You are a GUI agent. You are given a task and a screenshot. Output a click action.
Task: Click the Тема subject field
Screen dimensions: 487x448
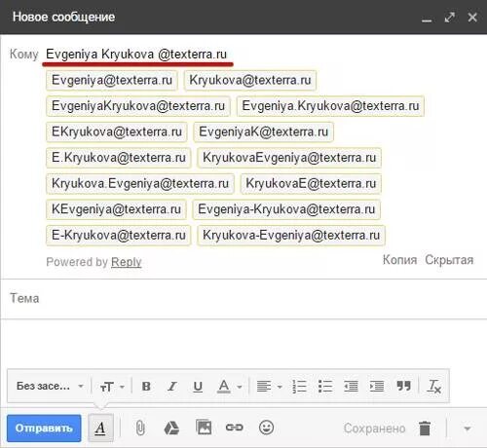[243, 298]
